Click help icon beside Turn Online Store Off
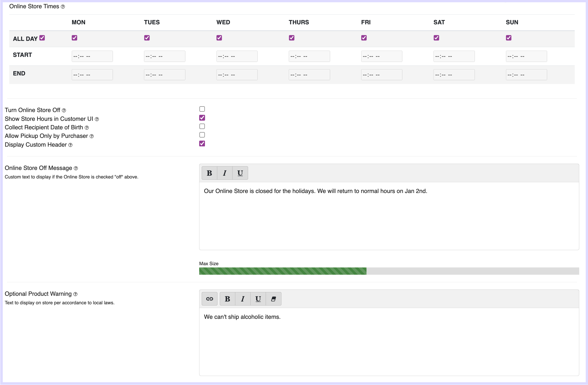The height and width of the screenshot is (385, 588). 64,111
